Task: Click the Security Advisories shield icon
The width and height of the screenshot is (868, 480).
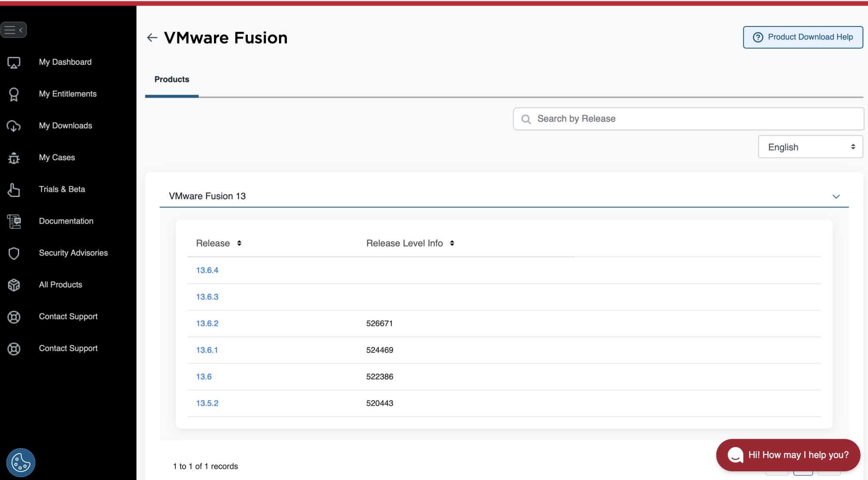Action: click(14, 253)
